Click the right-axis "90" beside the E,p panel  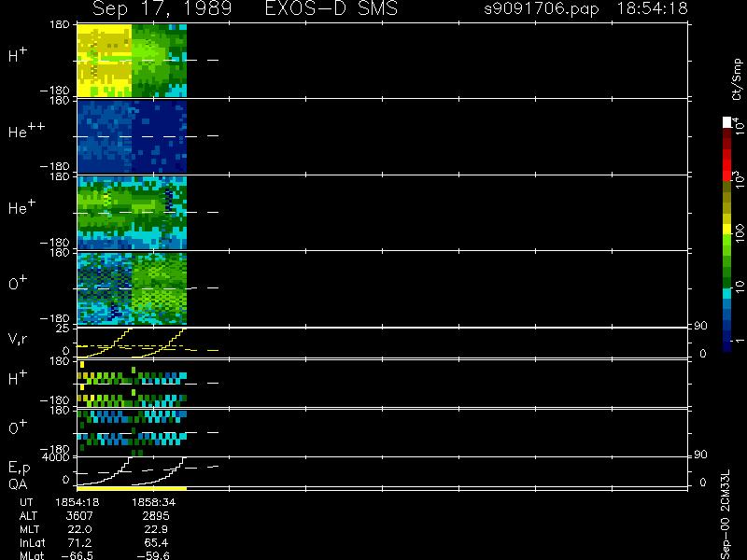click(x=700, y=455)
